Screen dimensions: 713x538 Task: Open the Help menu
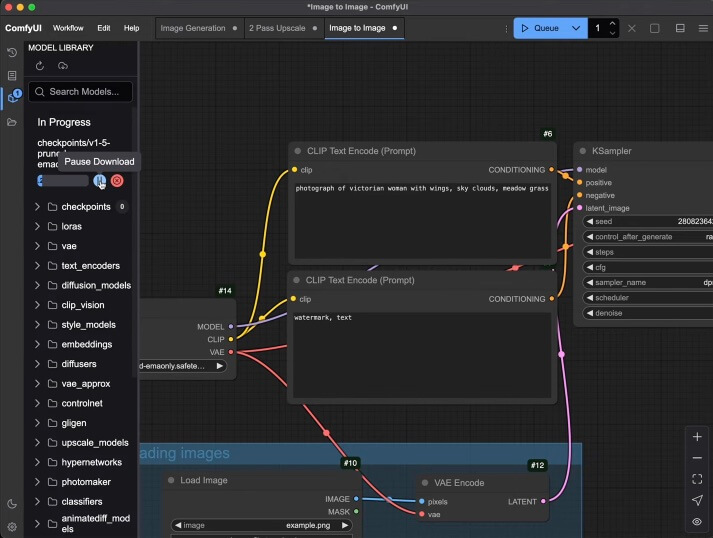pyautogui.click(x=131, y=28)
